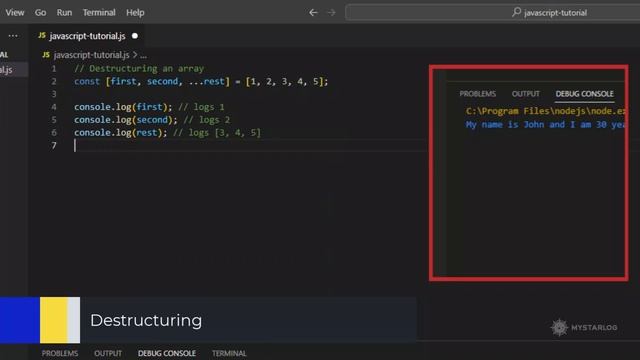Screen dimensions: 640x360
Task: Open the Run menu
Action: 64,13
